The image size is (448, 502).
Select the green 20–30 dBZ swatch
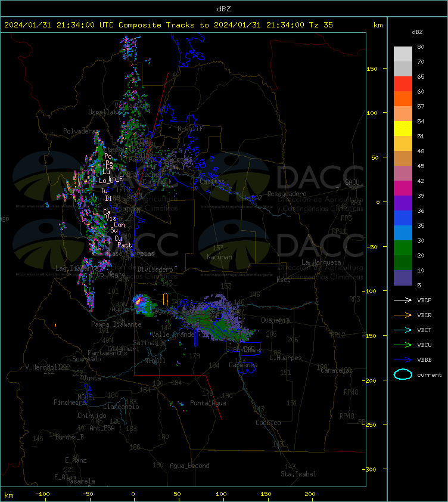coord(403,247)
